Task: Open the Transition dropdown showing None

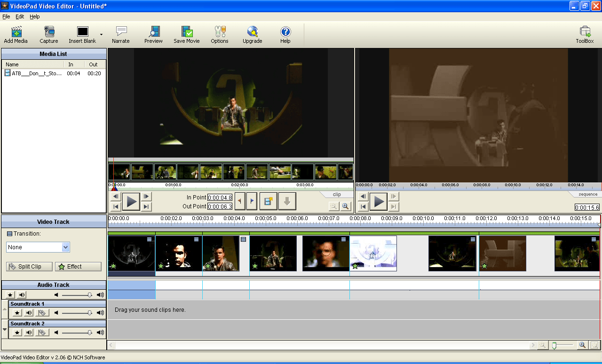Action: 38,247
